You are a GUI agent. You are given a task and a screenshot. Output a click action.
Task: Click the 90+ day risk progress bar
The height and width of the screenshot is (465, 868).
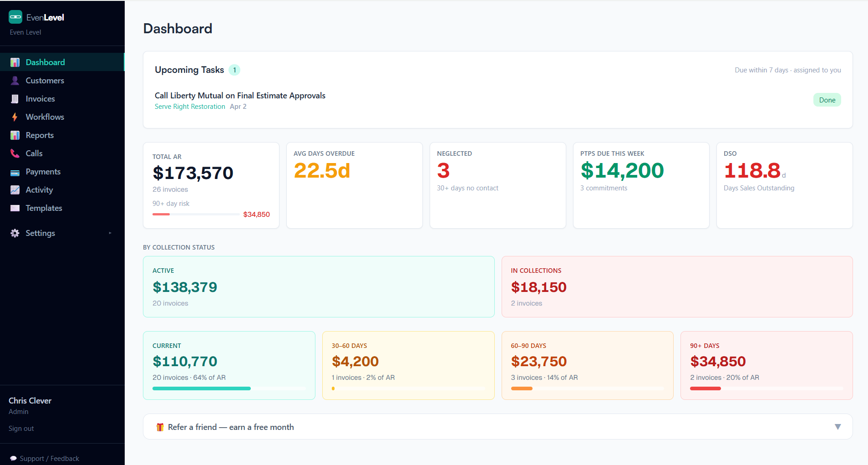196,214
